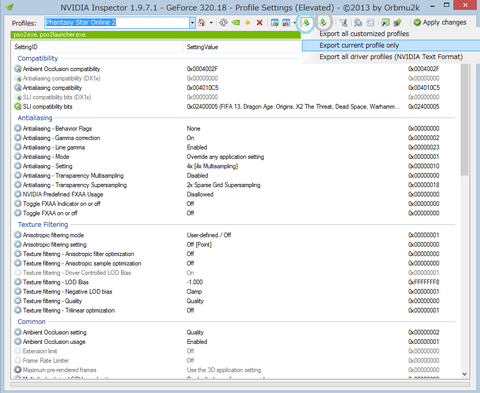
Task: Click the export profiles toolbar icon
Action: click(x=306, y=22)
